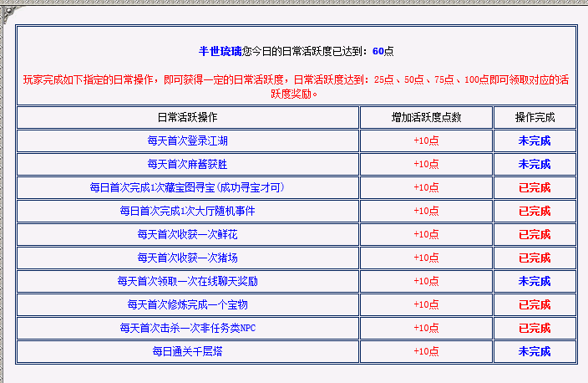Click +10点 in the 每天首次登录江湖 row
This screenshot has height=383, width=588.
coord(426,140)
